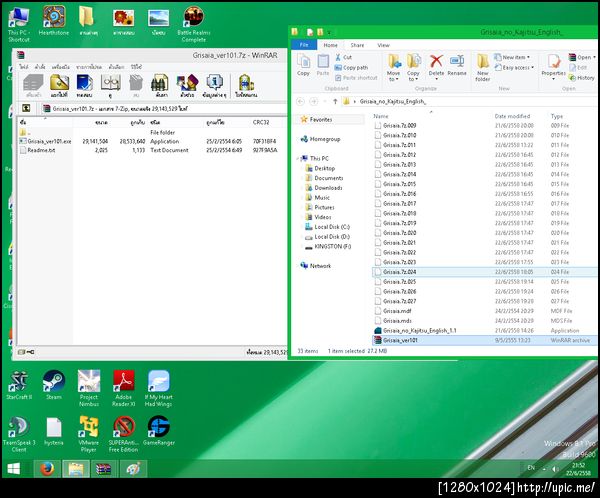Expand the Move to dropdown
The height and width of the screenshot is (498, 600).
tap(393, 76)
